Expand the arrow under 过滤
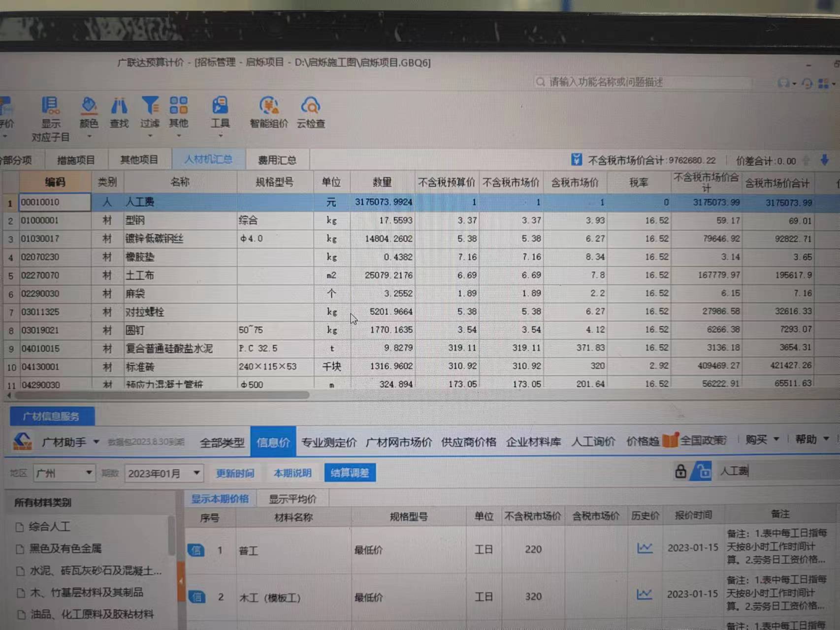 coord(150,136)
